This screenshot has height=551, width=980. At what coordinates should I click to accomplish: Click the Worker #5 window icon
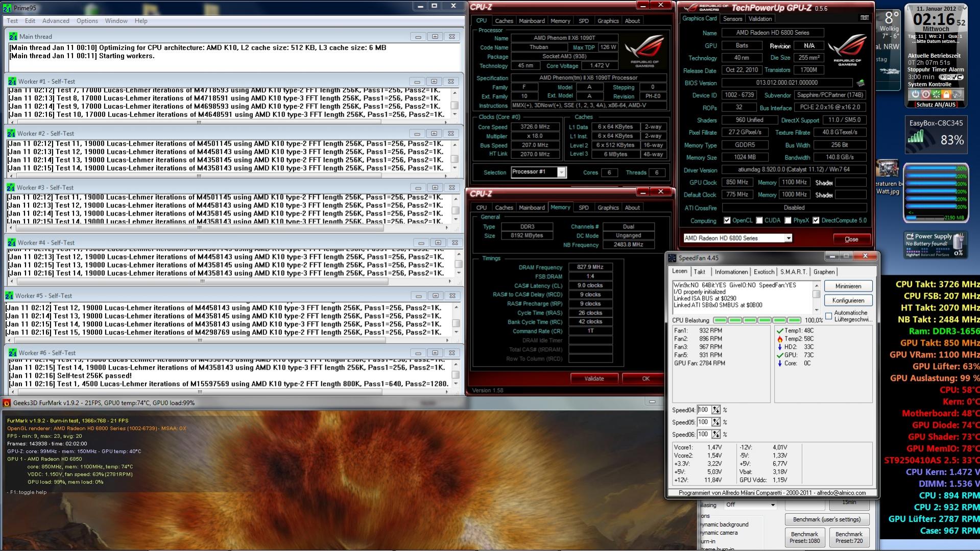tap(9, 296)
